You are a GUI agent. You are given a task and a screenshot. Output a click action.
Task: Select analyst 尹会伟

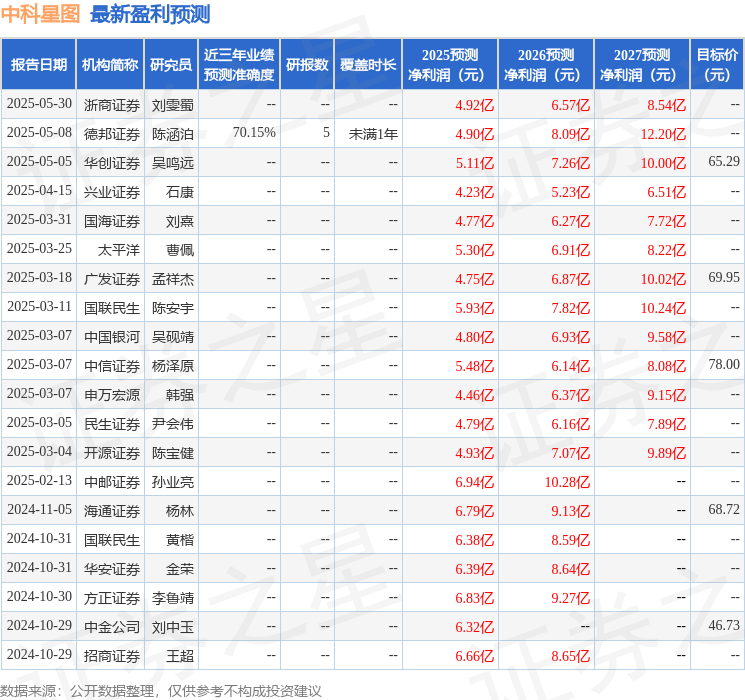(173, 424)
